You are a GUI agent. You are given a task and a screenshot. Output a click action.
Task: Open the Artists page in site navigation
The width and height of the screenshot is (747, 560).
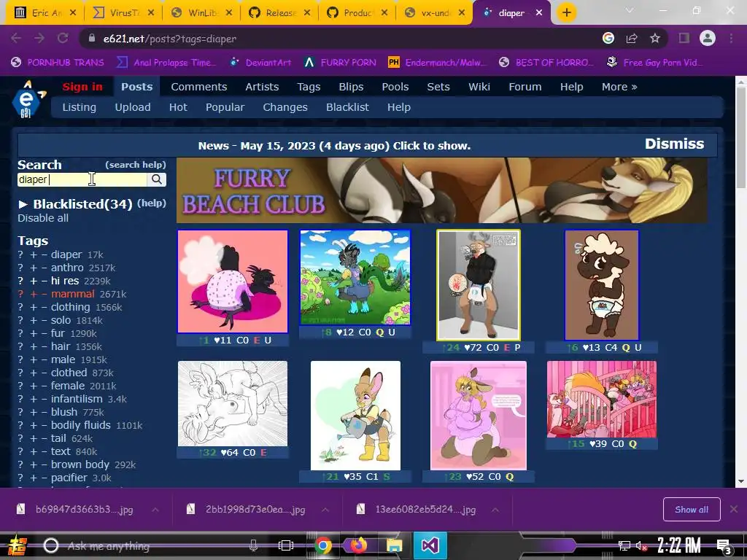coord(262,87)
